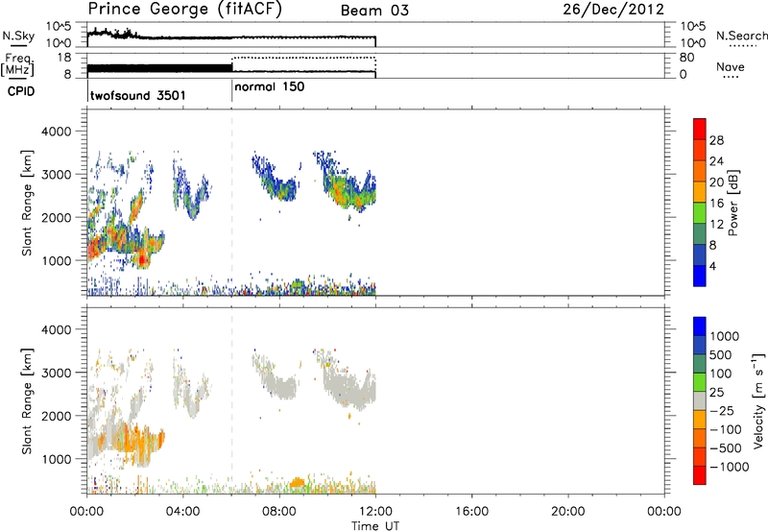Click the '4000' tick on the power panel
Image resolution: width=768 pixels, height=532 pixels.
point(57,132)
